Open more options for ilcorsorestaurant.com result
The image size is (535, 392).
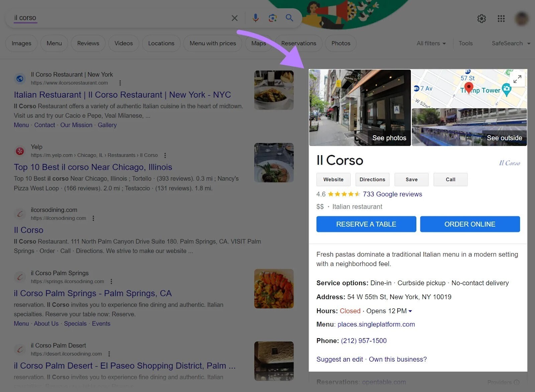pos(120,83)
